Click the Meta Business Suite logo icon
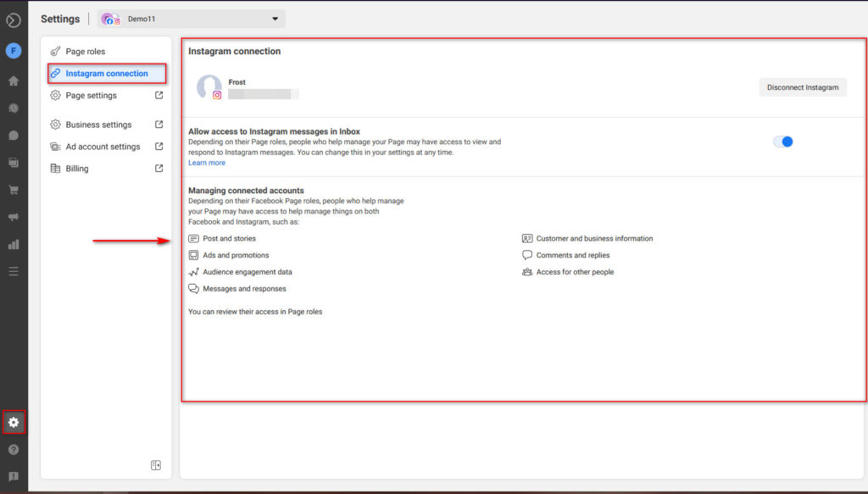The image size is (868, 494). [x=14, y=20]
